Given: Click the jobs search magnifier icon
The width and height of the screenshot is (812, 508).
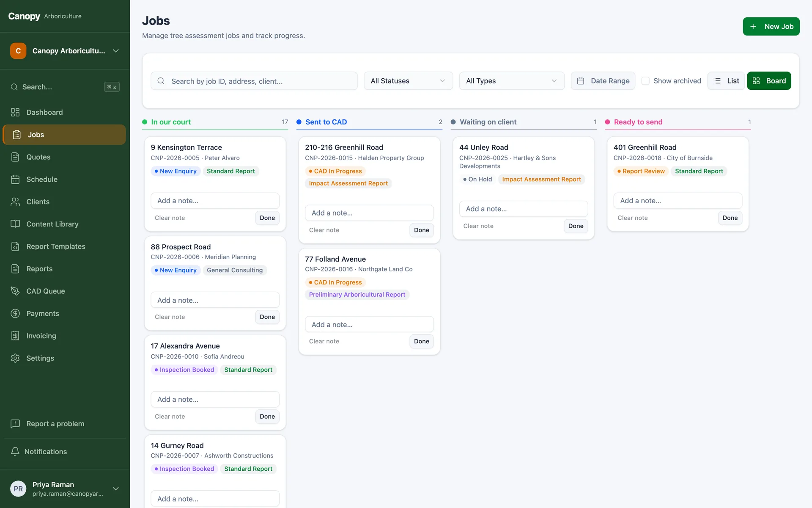Looking at the screenshot, I should tap(161, 81).
